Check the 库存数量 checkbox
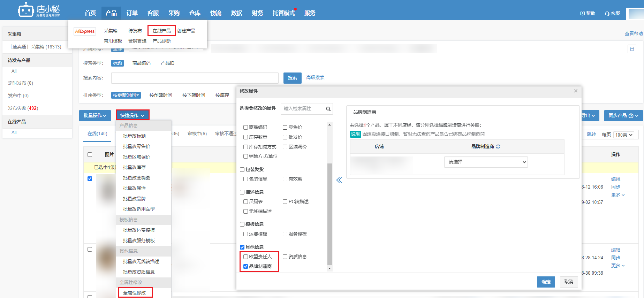Screen dimensions: 644x298 (x=245, y=137)
